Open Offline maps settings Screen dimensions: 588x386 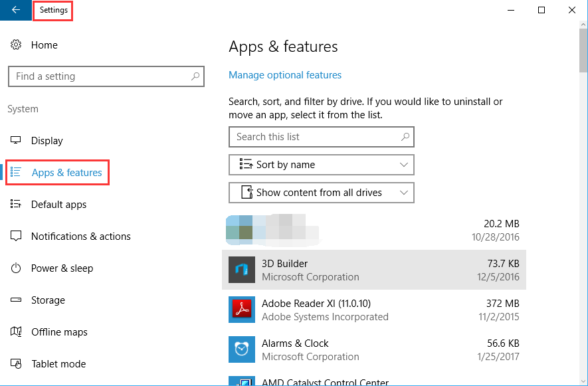tap(59, 332)
